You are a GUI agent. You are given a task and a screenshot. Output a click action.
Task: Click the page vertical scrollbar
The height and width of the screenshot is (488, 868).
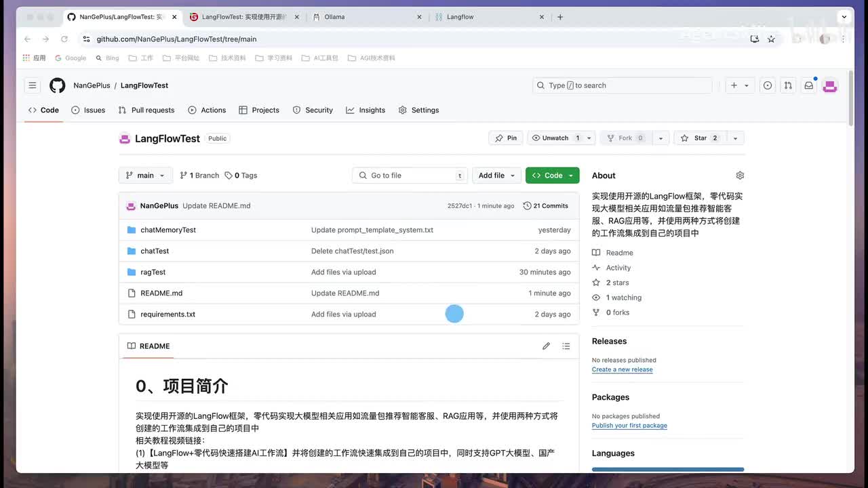tap(851, 98)
